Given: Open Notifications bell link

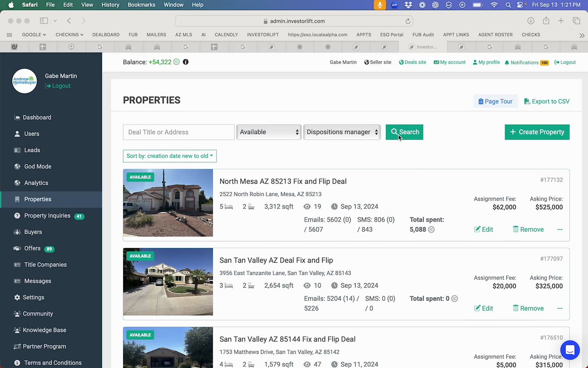Looking at the screenshot, I should (526, 62).
